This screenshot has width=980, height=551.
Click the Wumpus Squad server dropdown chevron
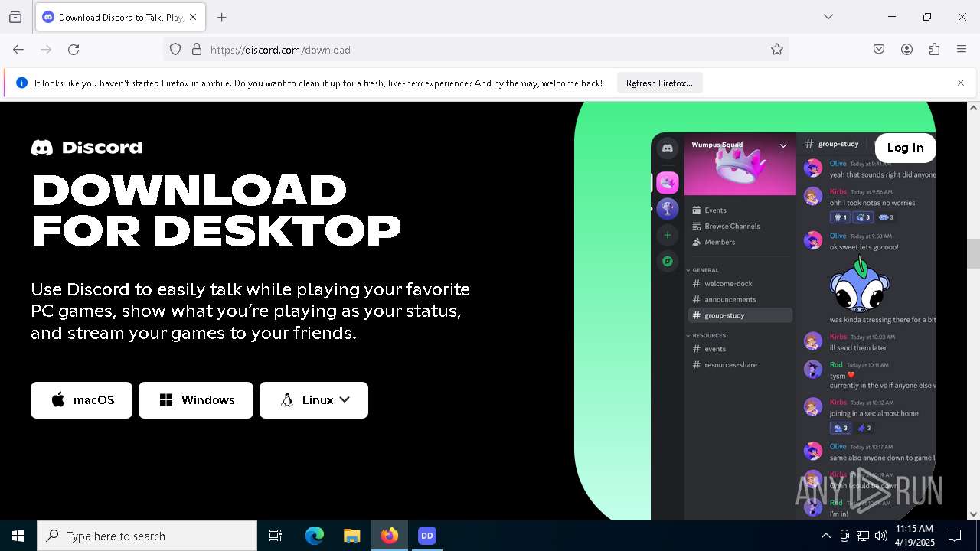click(x=783, y=145)
